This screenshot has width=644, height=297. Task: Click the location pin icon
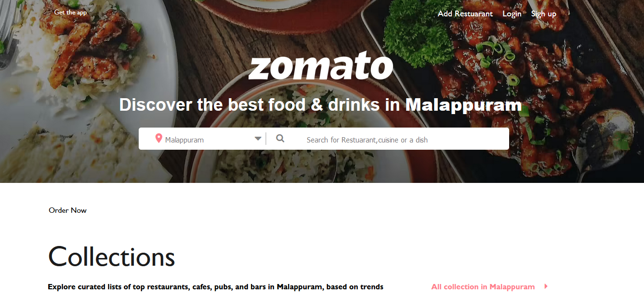coord(158,139)
